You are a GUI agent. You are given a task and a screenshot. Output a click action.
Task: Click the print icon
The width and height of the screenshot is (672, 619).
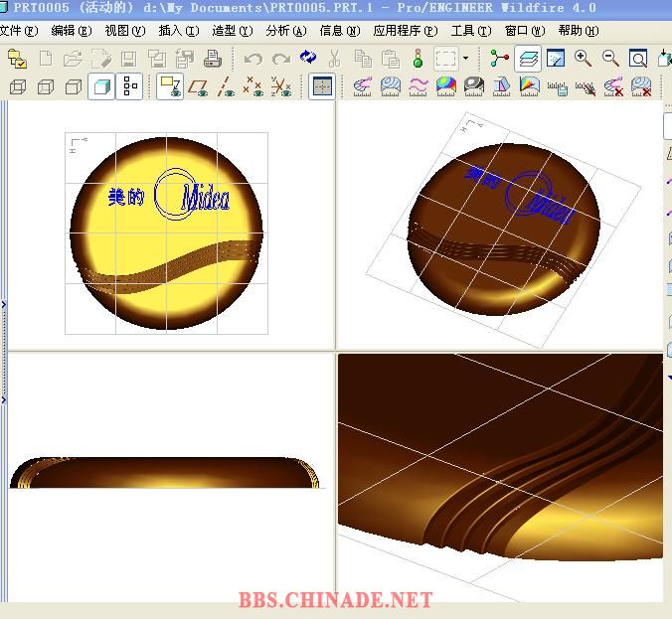coord(212,59)
